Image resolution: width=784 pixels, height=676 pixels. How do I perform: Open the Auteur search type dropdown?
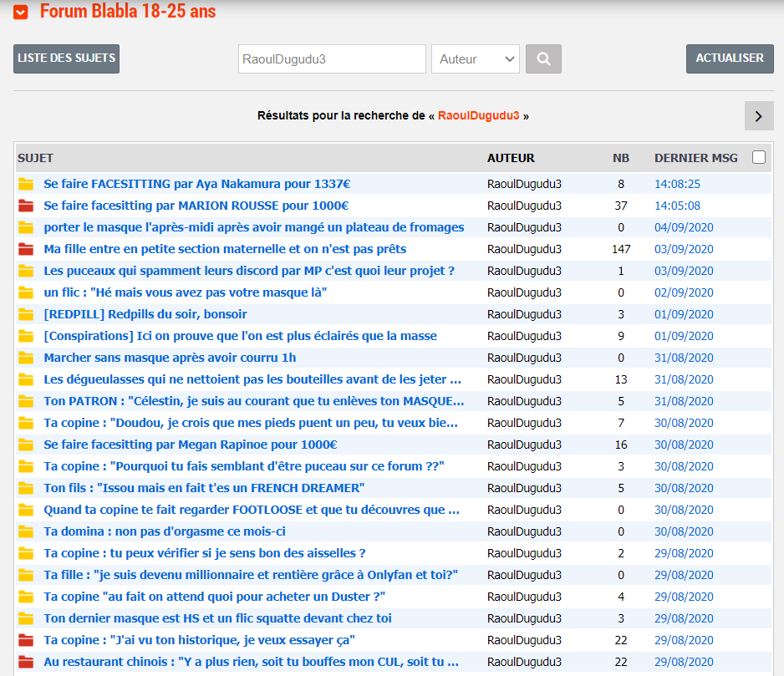(475, 59)
